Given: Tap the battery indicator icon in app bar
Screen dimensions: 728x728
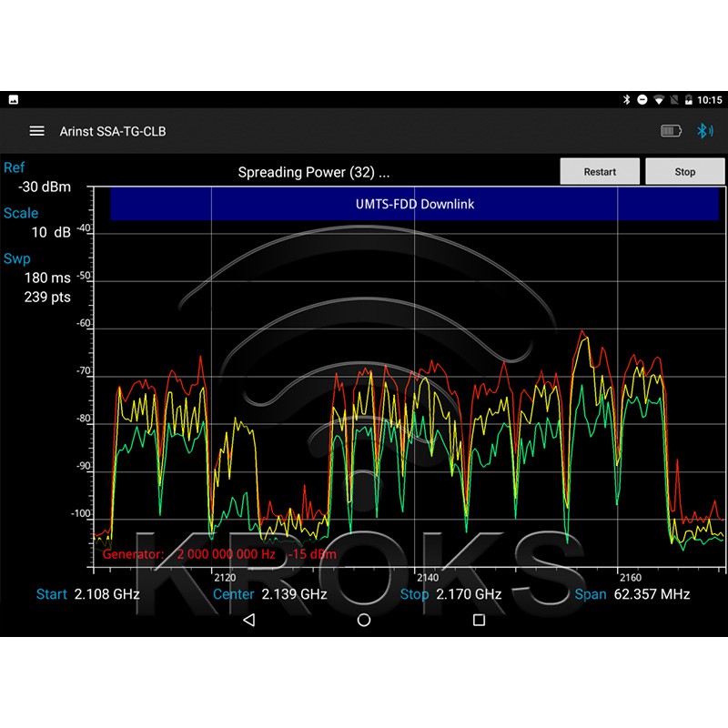Looking at the screenshot, I should (x=671, y=131).
